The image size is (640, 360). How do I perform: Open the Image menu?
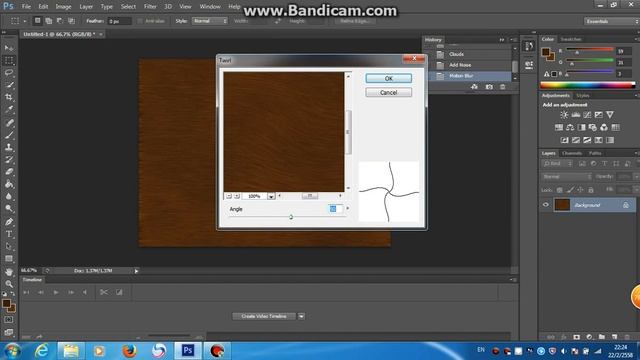[x=63, y=7]
